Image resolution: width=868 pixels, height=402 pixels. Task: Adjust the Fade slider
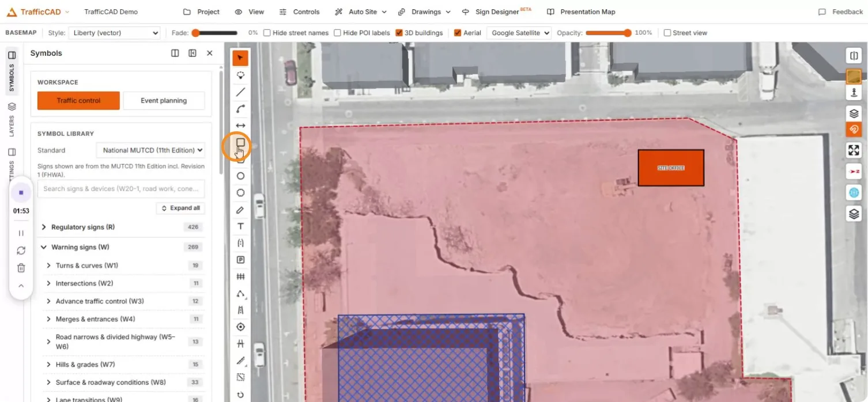pos(214,33)
